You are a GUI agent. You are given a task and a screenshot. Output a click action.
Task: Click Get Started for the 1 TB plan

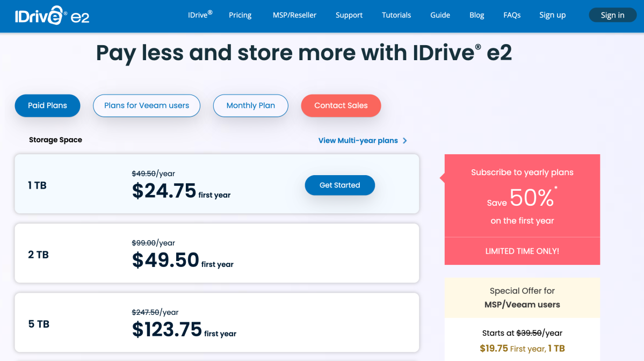[x=339, y=185]
